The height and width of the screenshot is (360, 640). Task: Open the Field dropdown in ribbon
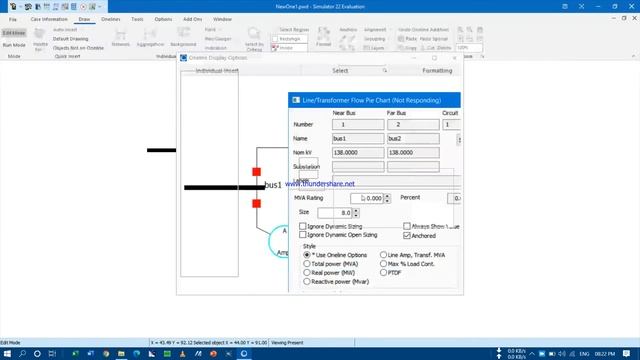[213, 30]
